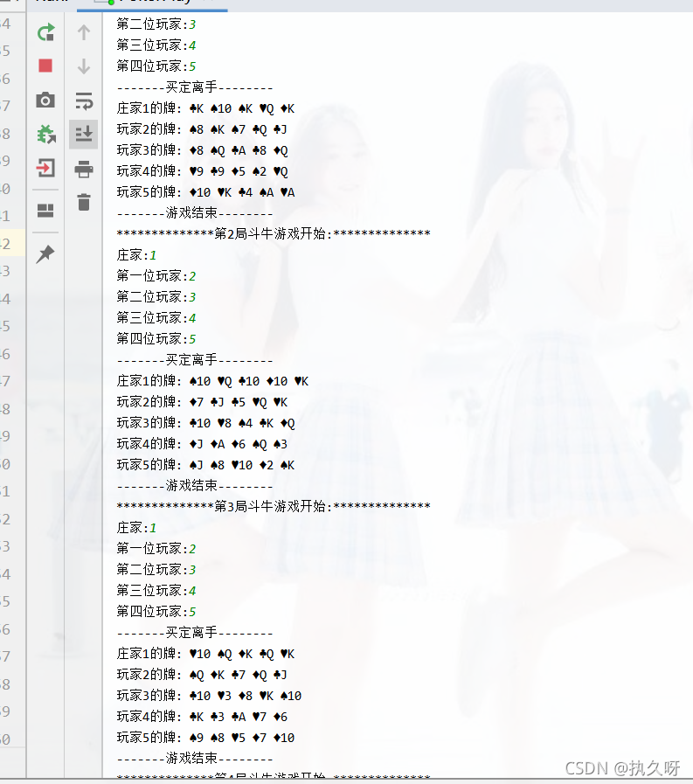Click line 玩家2的牌 starting ♦7 ♣J
The height and width of the screenshot is (784, 693).
pyautogui.click(x=203, y=402)
